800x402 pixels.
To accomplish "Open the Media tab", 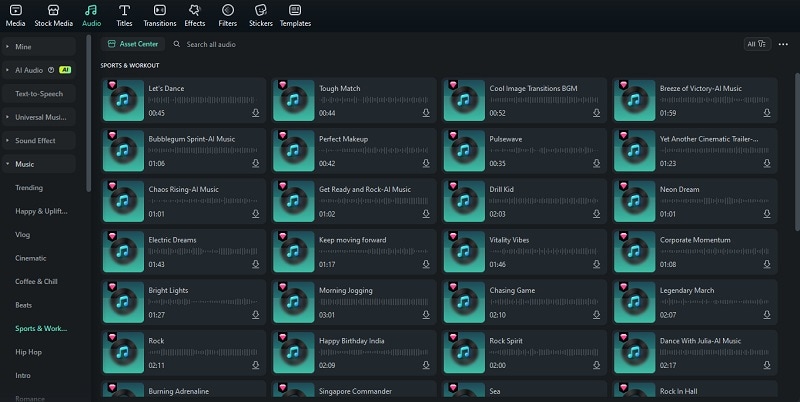I will (15, 15).
